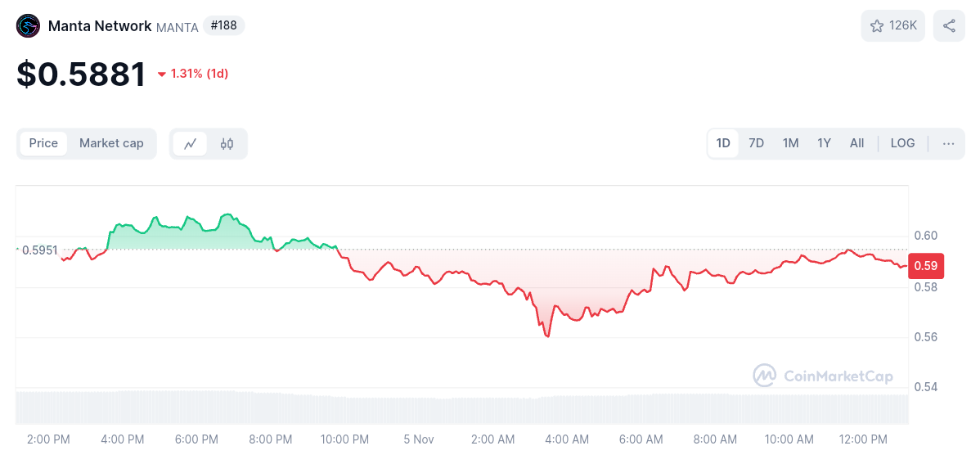Select the line chart icon
Viewport: 980px width, 473px height.
[190, 143]
